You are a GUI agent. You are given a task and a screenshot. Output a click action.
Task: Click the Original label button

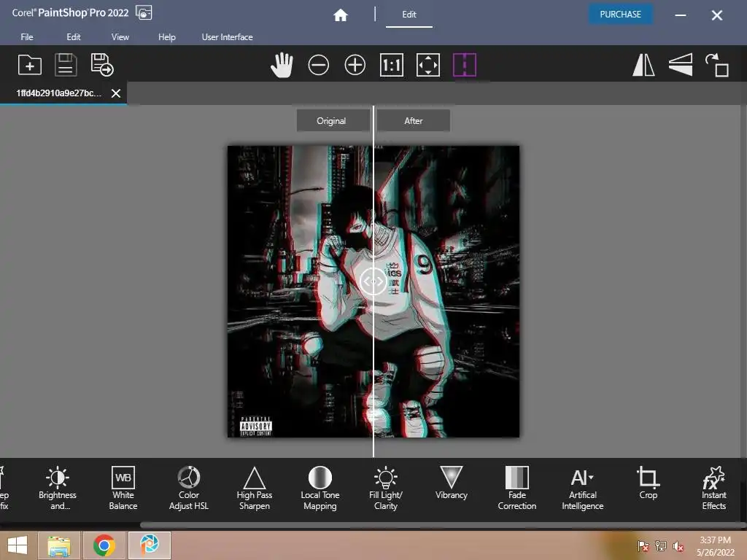[332, 120]
